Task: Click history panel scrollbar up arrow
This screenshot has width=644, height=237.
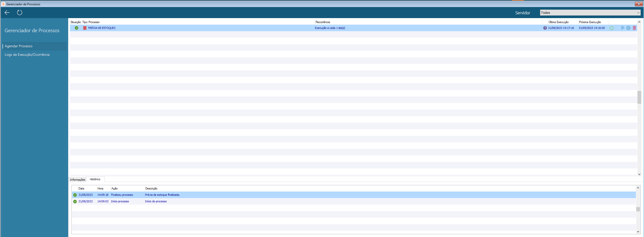Action: 638,188
